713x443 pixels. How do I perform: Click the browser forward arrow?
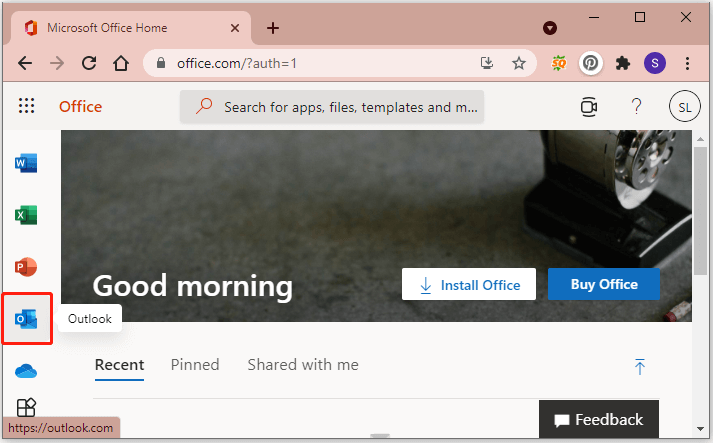coord(57,63)
